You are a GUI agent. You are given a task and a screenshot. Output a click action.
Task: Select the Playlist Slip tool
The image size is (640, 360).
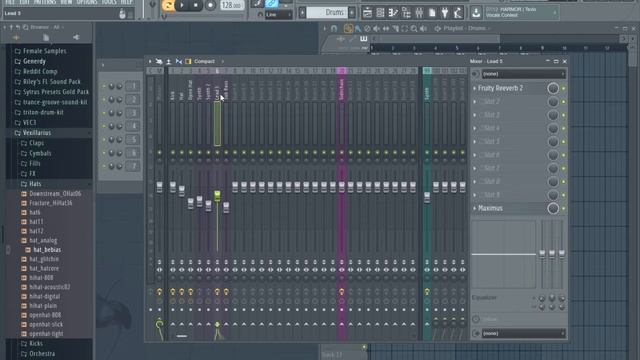point(386,28)
